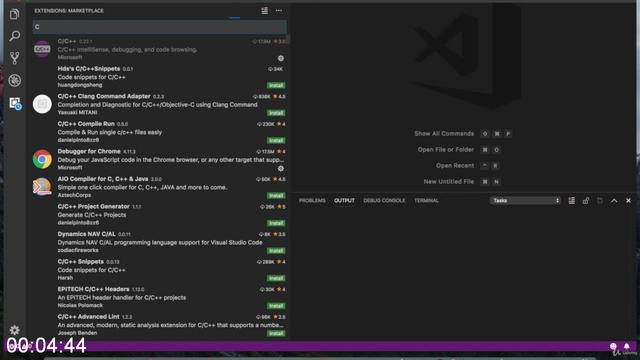
Task: Open the gear for Debugger for Chrome
Action: 281,168
